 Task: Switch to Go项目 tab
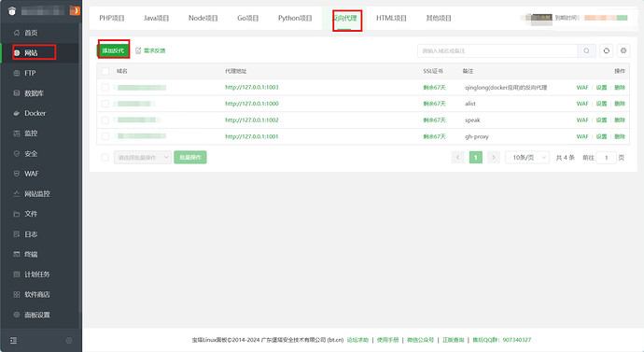point(247,18)
